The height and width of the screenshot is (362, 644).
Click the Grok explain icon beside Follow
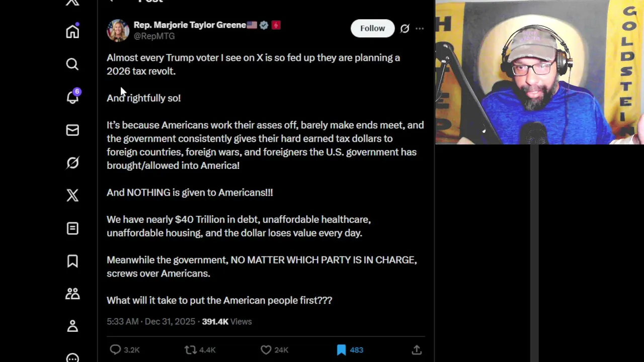[x=405, y=29]
